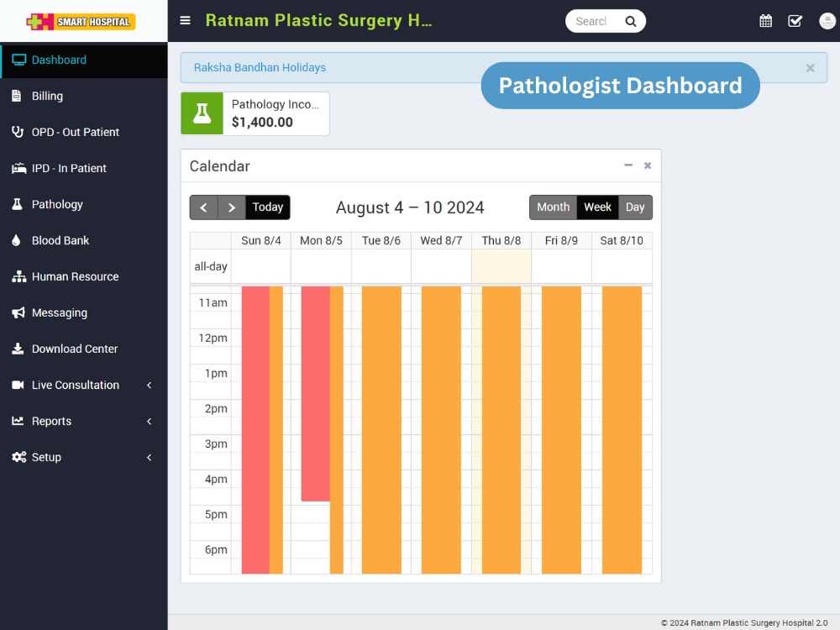This screenshot has height=630, width=840.
Task: Open Download Center from sidebar
Action: 83,349
